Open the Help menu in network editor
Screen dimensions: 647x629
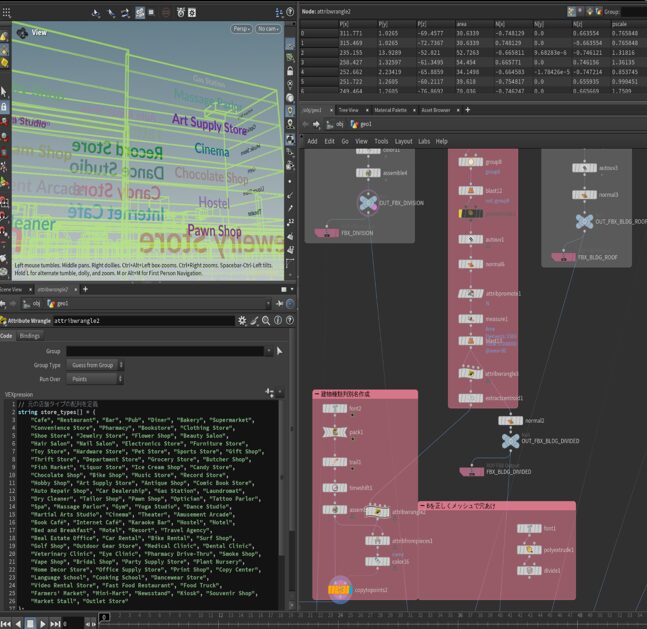pyautogui.click(x=442, y=142)
